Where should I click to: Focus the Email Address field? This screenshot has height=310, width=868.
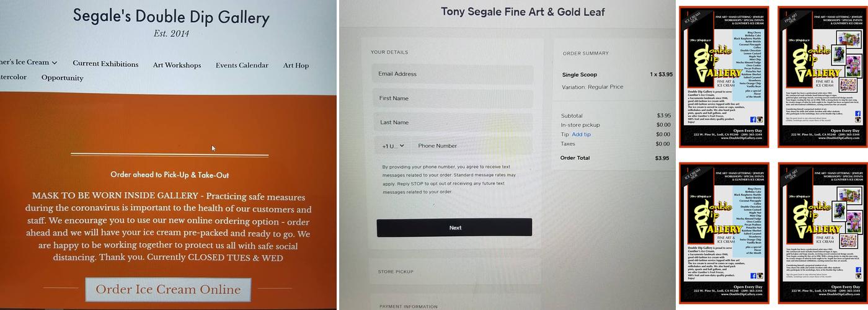453,74
